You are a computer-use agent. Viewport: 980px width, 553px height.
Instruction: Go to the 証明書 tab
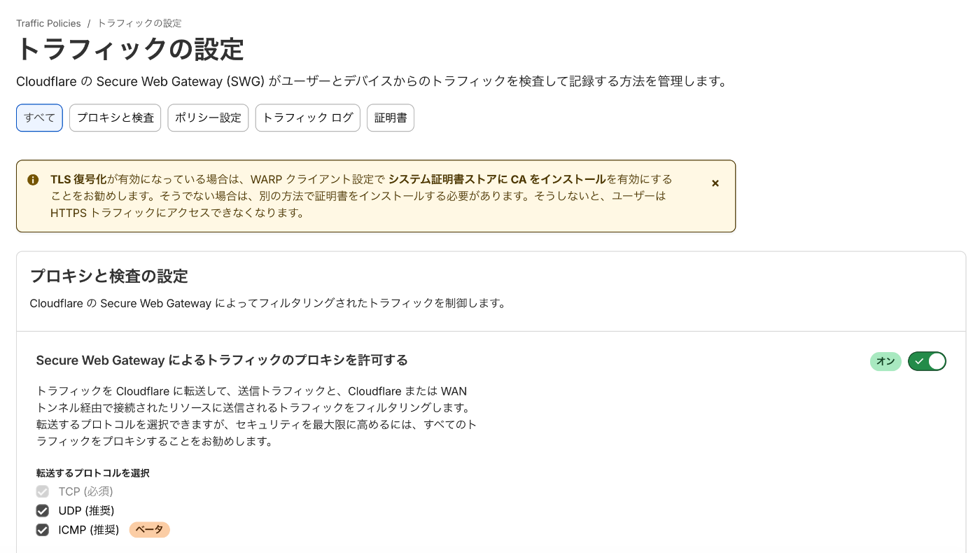pos(391,118)
